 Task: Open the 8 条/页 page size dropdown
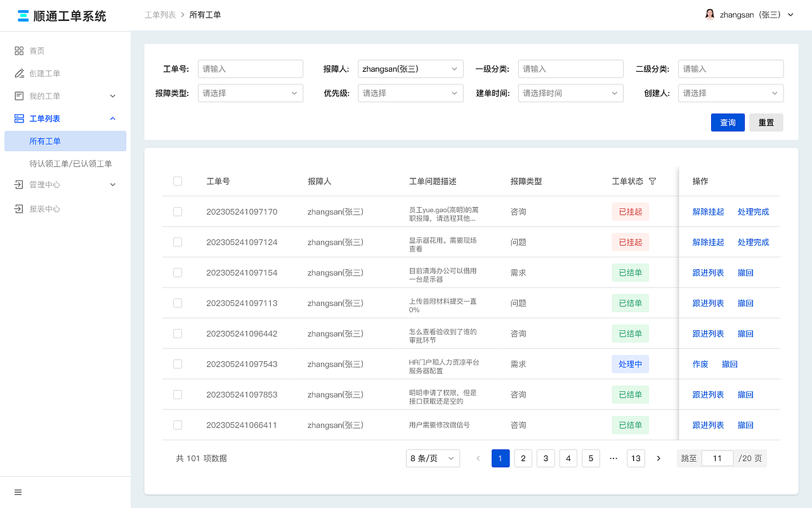pyautogui.click(x=433, y=458)
